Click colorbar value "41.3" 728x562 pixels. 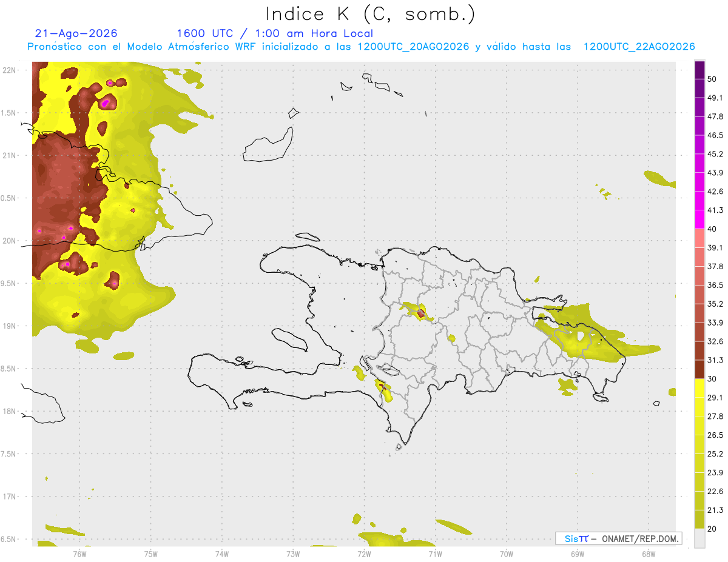coord(715,210)
